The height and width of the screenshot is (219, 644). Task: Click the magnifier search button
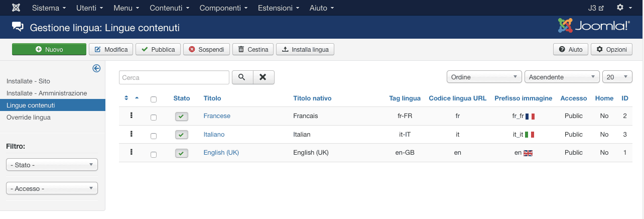pos(241,77)
